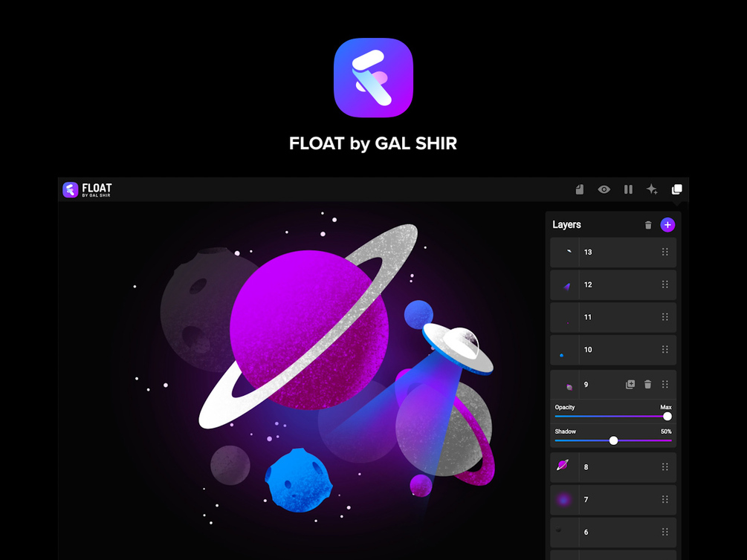This screenshot has height=560, width=747.
Task: Click the UFO saucer on canvas
Action: 457,348
